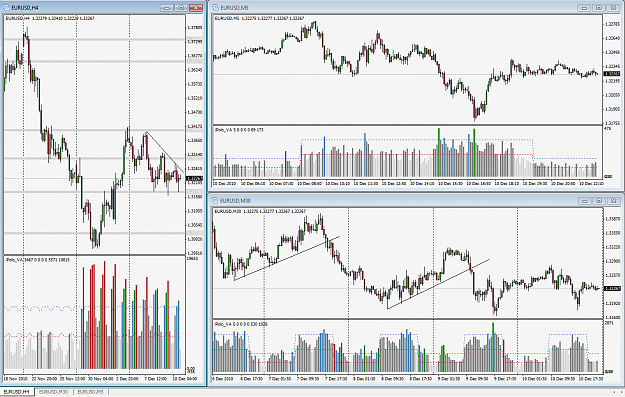Switch to the EURUSD,H4 bottom tab
This screenshot has width=625, height=397.
[x=17, y=392]
